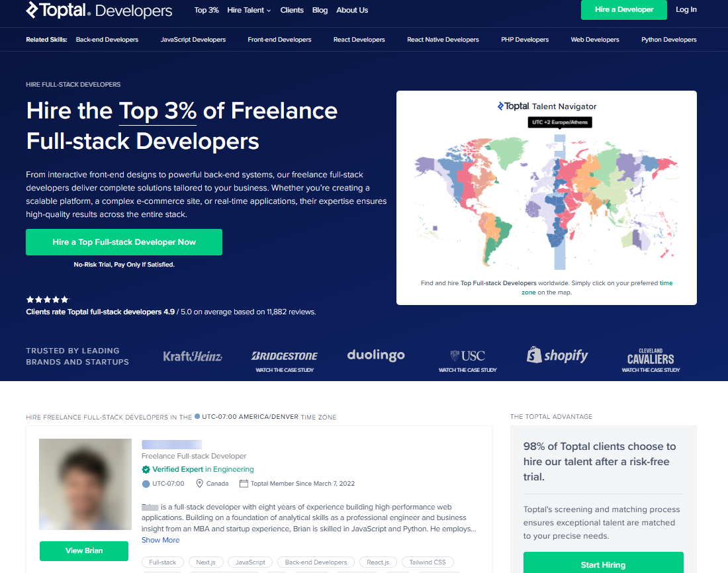Click the Shopify brand logo
Image resolution: width=728 pixels, height=573 pixels.
(x=557, y=355)
